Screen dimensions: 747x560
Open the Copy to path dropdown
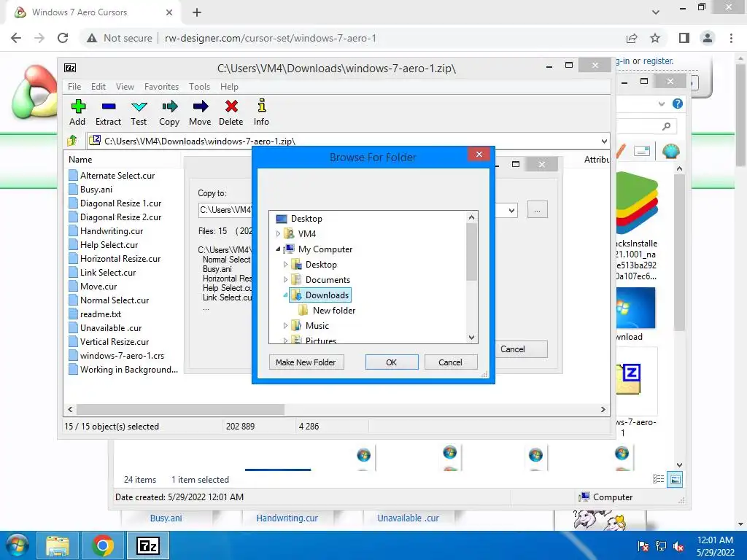click(511, 210)
